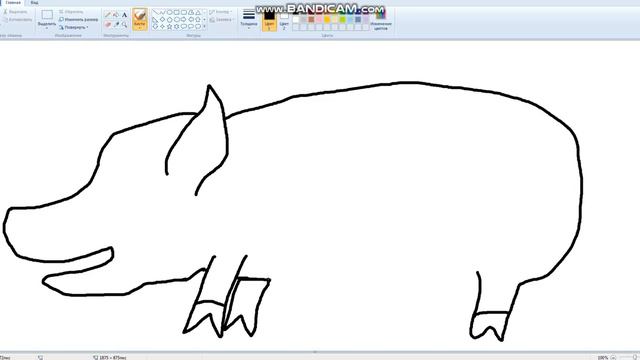Choose the Six-point star shape
The height and width of the screenshot is (360, 640).
click(177, 27)
